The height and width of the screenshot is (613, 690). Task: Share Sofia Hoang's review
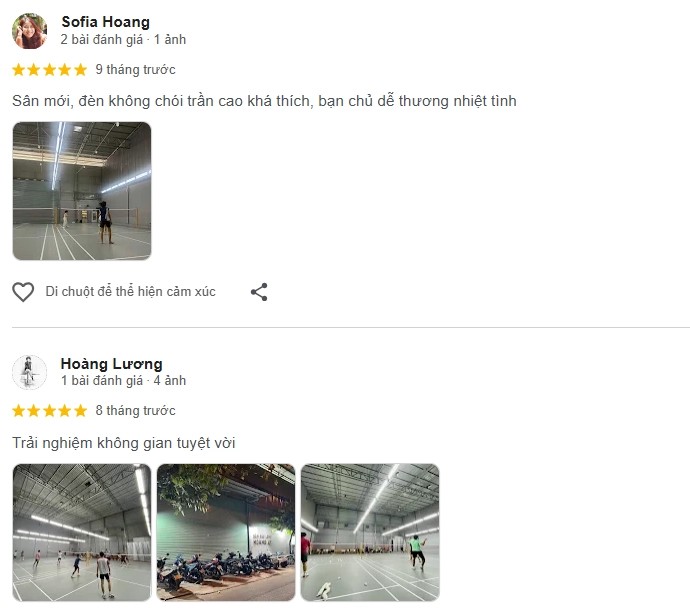tap(259, 292)
